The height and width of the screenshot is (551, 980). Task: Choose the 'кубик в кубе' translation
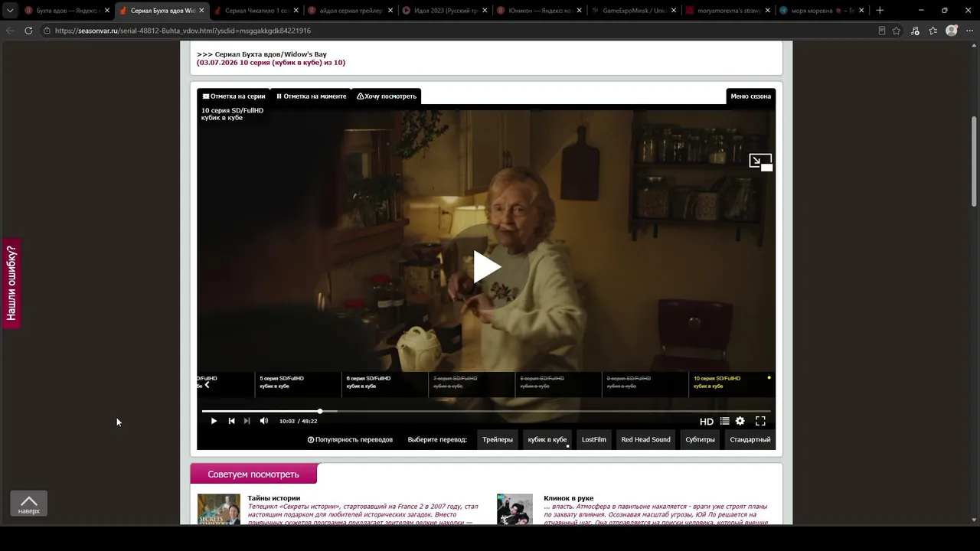(x=547, y=440)
